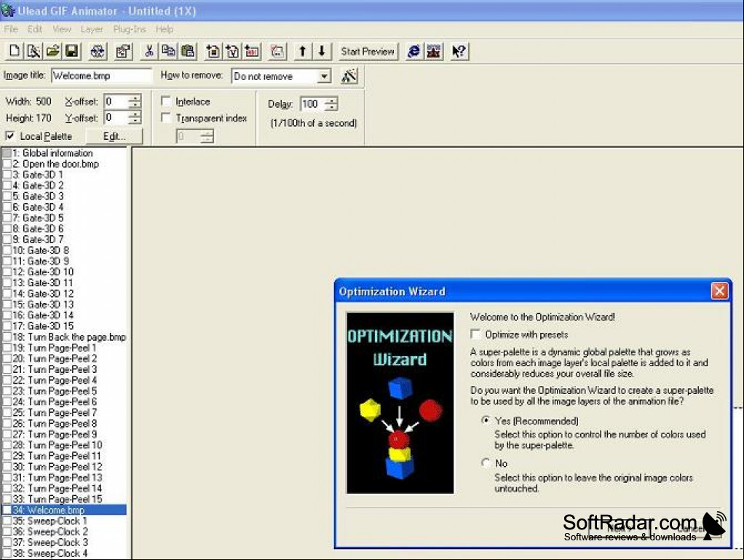The height and width of the screenshot is (560, 744).
Task: Tick checkbox for Turn Back the page.bmp
Action: coord(7,337)
